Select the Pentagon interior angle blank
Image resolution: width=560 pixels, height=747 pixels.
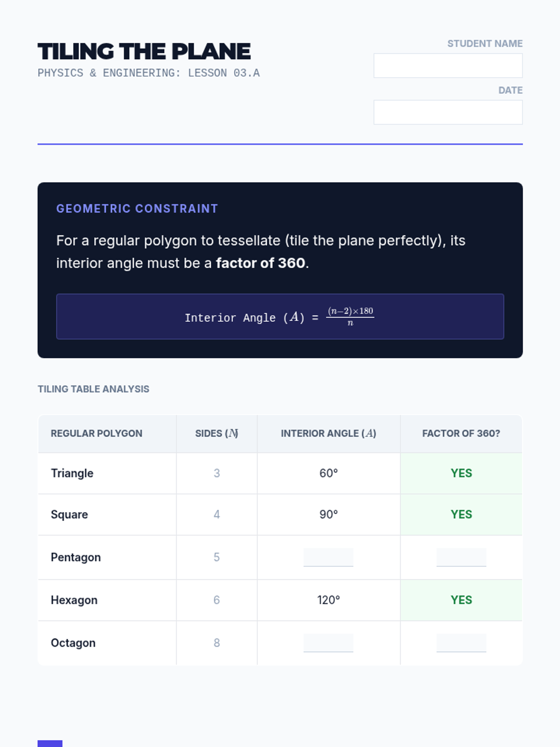[x=328, y=557]
